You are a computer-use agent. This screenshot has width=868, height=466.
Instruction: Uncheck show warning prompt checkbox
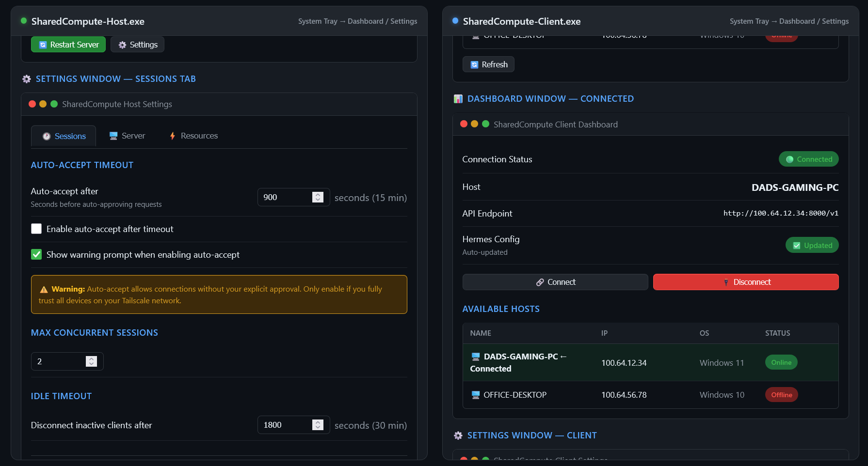(x=36, y=254)
